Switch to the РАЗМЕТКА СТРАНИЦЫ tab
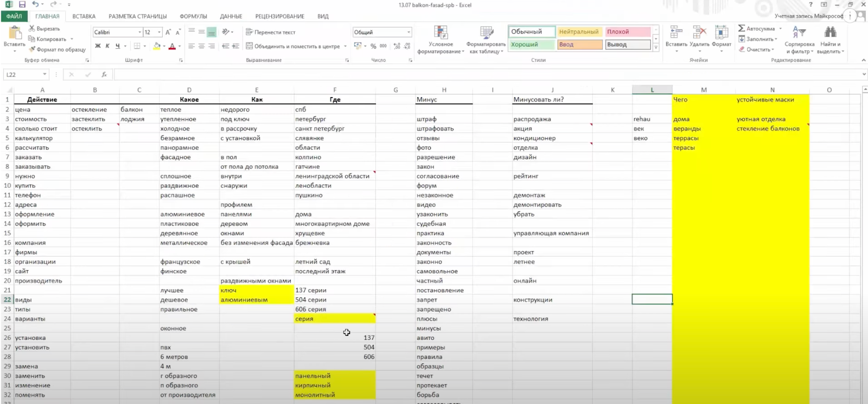This screenshot has width=868, height=404. (x=138, y=16)
